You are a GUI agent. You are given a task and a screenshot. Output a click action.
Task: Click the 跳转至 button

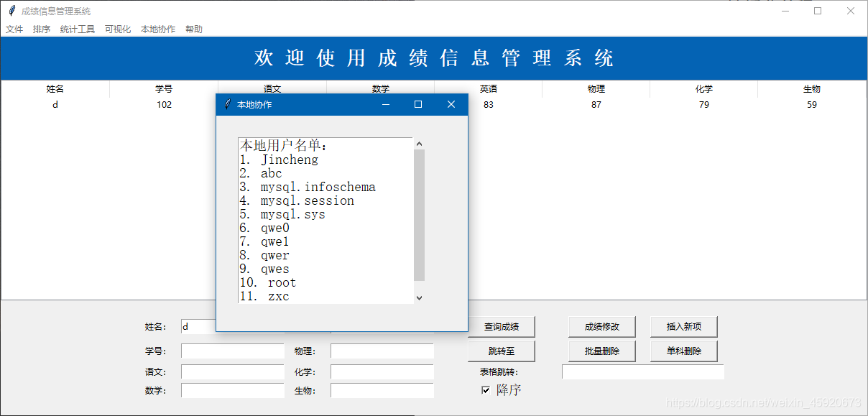coord(501,351)
